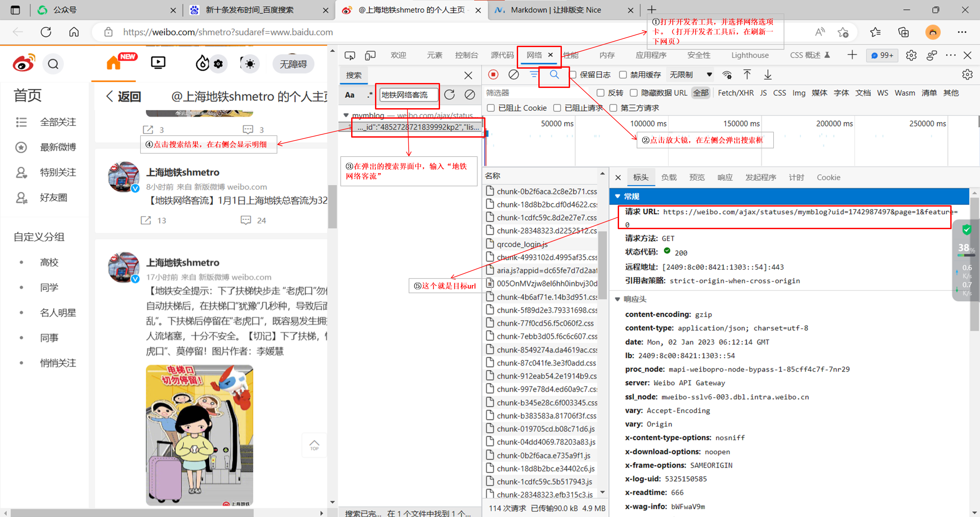Open the 无限制 throttling dropdown
The width and height of the screenshot is (980, 517).
691,75
